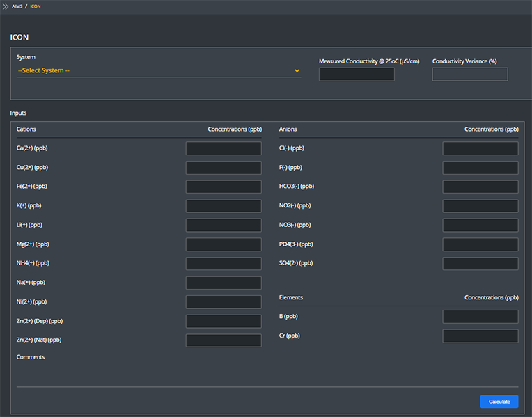Select the Cl(-) anion concentration field
Image resolution: width=532 pixels, height=417 pixels.
[480, 148]
